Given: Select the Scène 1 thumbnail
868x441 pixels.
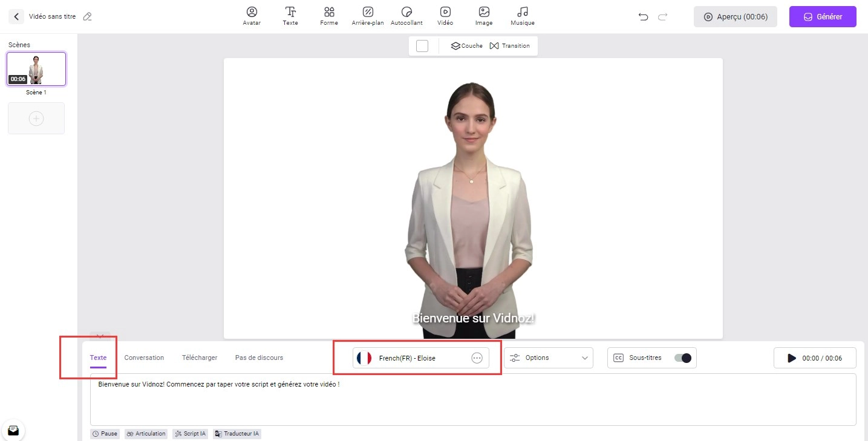Looking at the screenshot, I should (x=36, y=68).
